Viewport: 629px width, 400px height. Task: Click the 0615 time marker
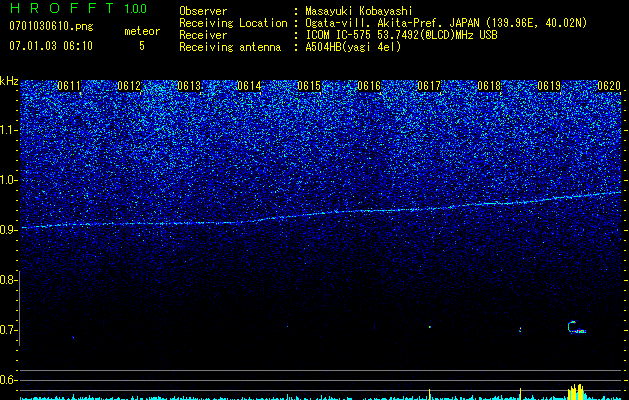[x=309, y=86]
